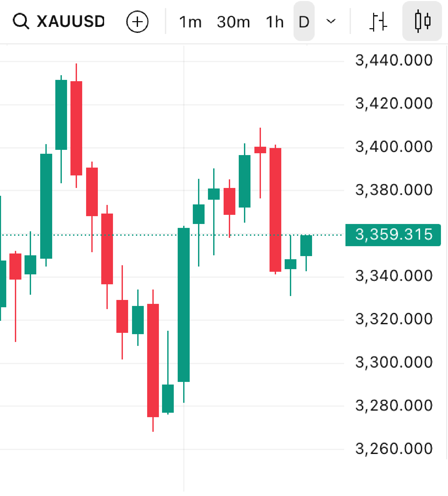Click the rightmost green candle on chart

[306, 245]
